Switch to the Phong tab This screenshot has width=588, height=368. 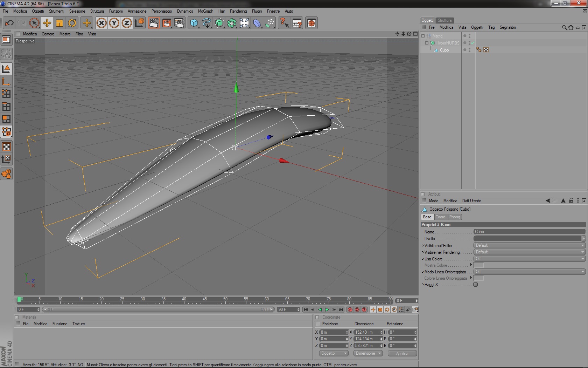[455, 217]
